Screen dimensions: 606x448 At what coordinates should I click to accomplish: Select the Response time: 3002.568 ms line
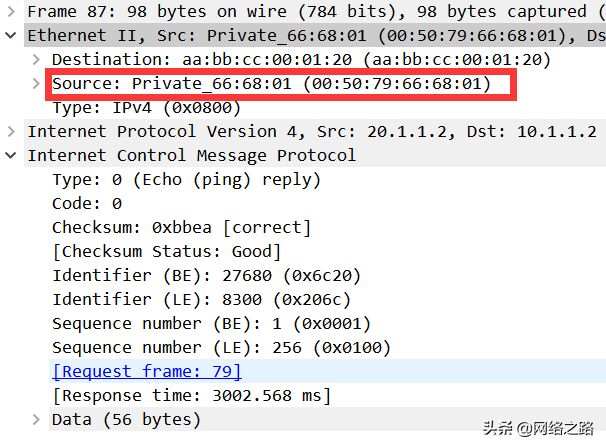pyautogui.click(x=191, y=395)
